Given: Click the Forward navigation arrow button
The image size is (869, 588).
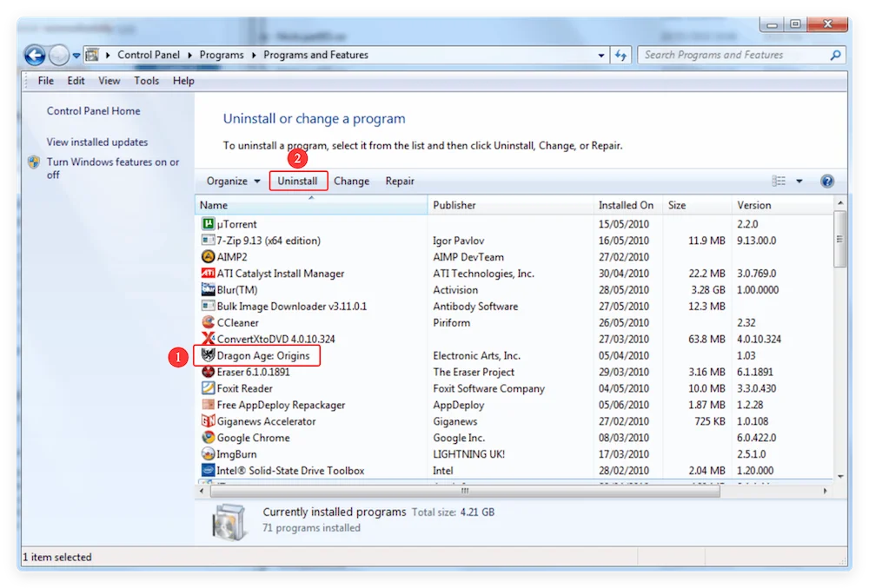Looking at the screenshot, I should tap(59, 55).
